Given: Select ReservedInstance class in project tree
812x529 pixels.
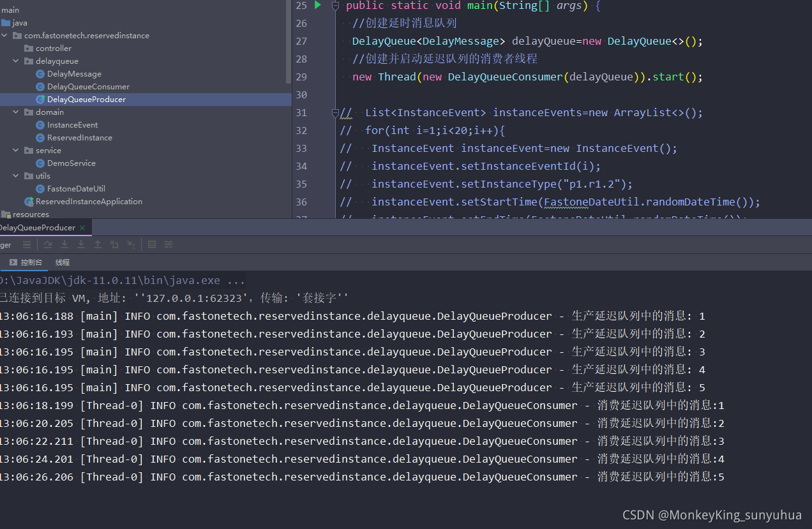Looking at the screenshot, I should [x=79, y=138].
